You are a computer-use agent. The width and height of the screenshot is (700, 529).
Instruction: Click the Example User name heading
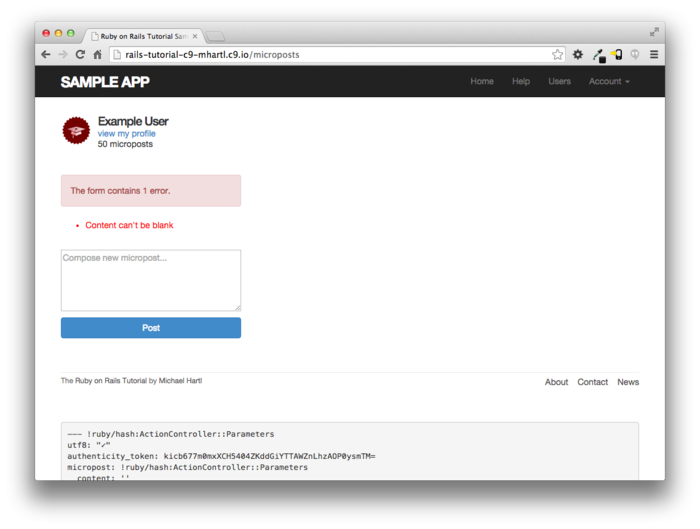133,121
